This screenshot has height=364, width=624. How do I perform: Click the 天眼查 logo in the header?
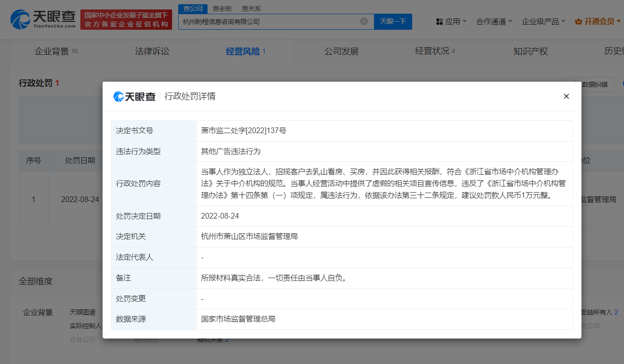point(43,19)
